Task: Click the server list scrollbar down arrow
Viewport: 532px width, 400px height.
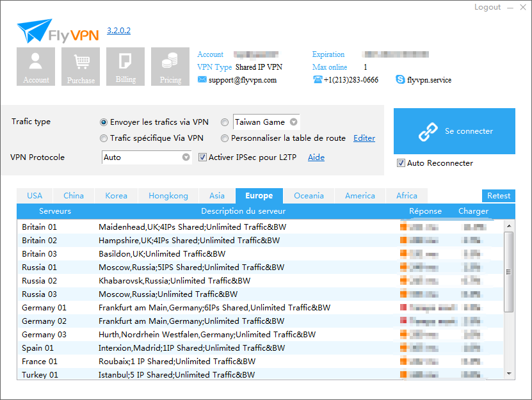Action: coord(509,374)
